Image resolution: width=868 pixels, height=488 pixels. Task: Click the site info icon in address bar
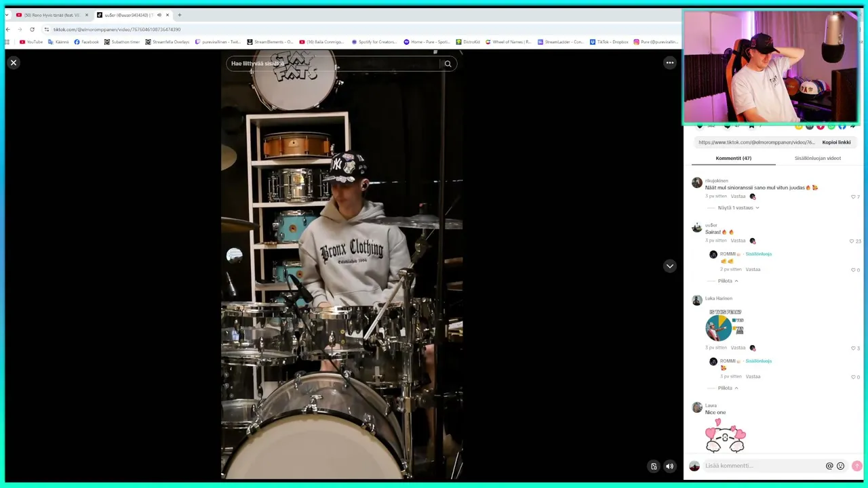(46, 29)
